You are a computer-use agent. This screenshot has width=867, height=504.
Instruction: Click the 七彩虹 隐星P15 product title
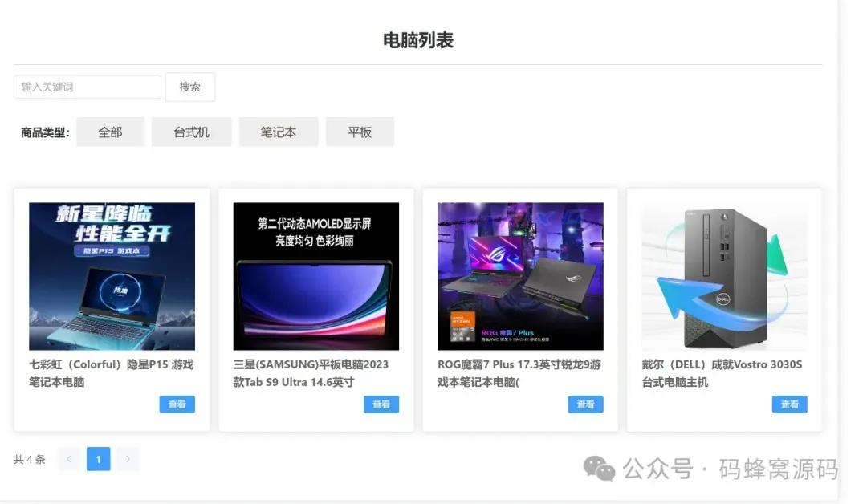pyautogui.click(x=111, y=373)
